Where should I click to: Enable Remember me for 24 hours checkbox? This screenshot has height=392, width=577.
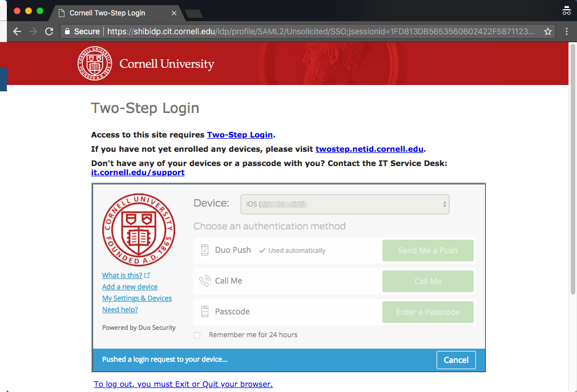(197, 336)
